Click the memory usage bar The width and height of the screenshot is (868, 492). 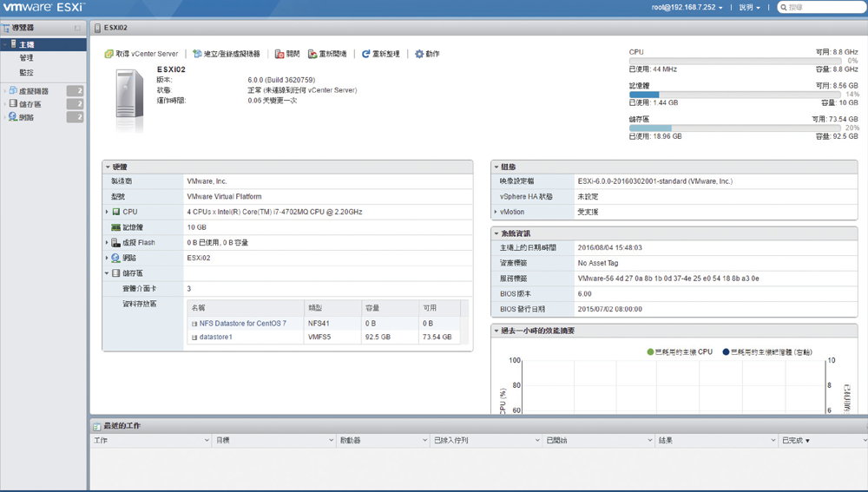[x=734, y=95]
